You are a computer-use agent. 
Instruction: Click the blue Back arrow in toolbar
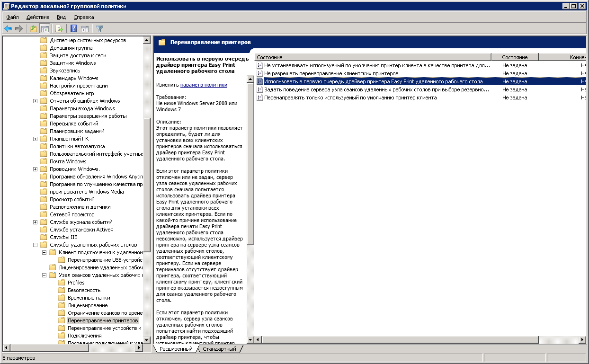tap(8, 28)
